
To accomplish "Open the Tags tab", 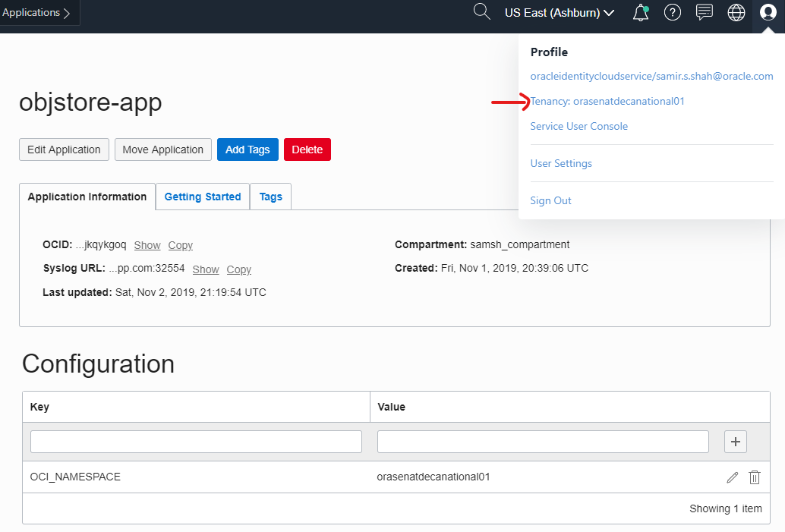I will click(x=270, y=196).
